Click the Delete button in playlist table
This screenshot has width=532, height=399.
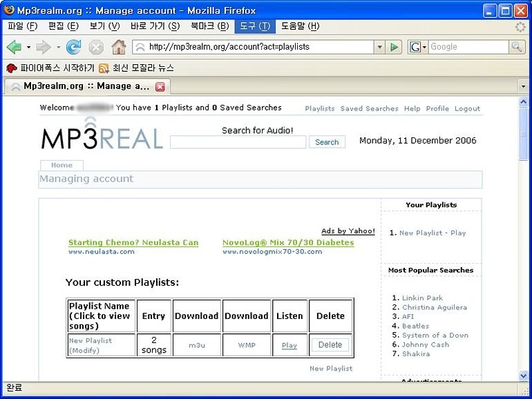coord(330,344)
